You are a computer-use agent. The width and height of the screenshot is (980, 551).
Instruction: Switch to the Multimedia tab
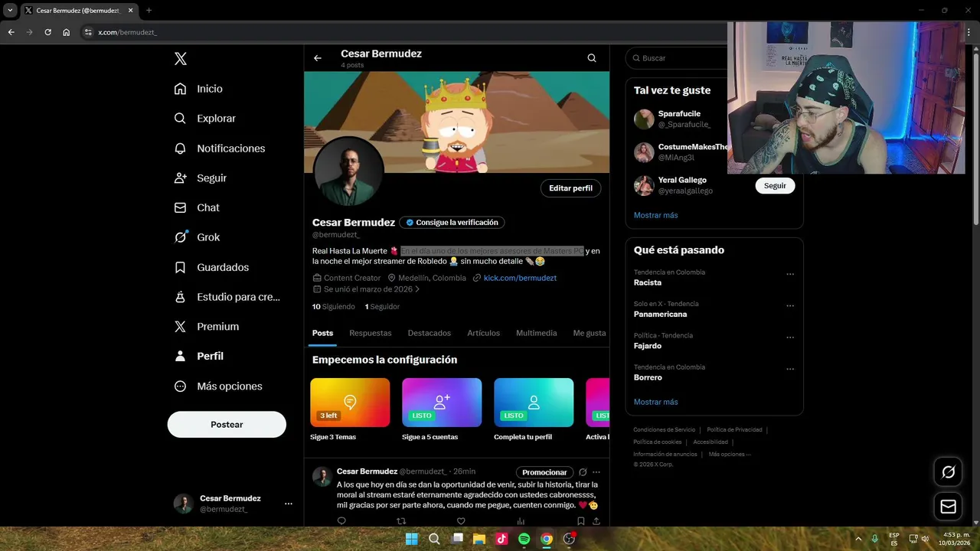click(x=536, y=333)
